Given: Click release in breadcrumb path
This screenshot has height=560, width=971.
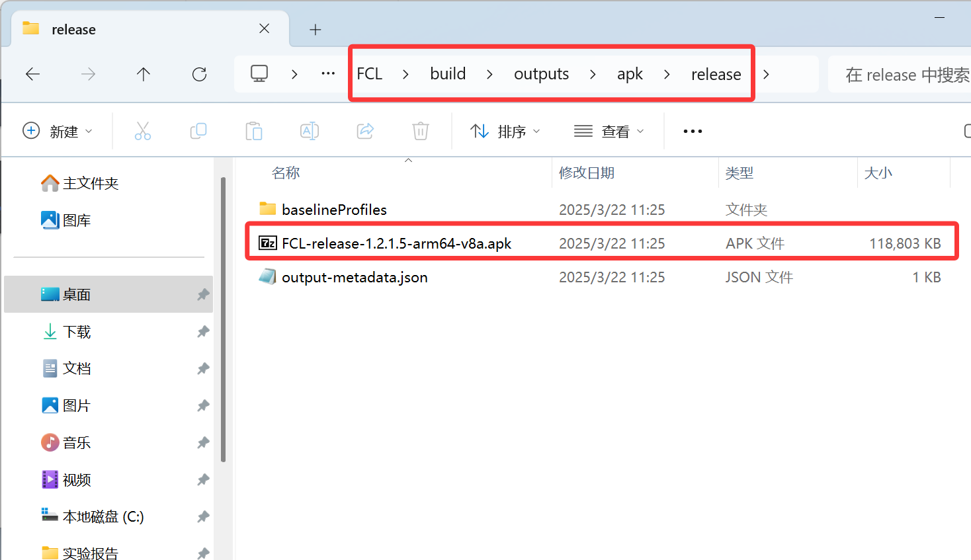Looking at the screenshot, I should (716, 74).
